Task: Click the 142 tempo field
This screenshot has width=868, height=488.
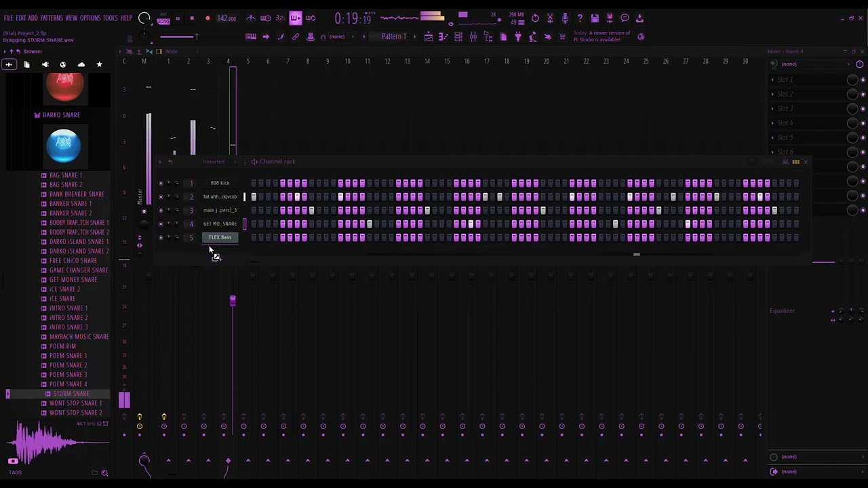Action: pyautogui.click(x=226, y=18)
